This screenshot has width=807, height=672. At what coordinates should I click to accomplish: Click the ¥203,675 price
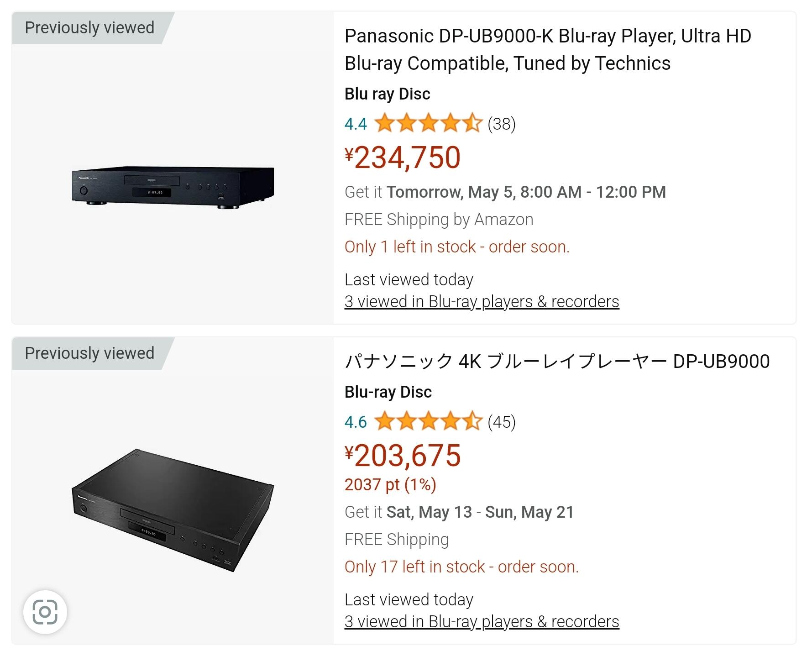point(403,456)
